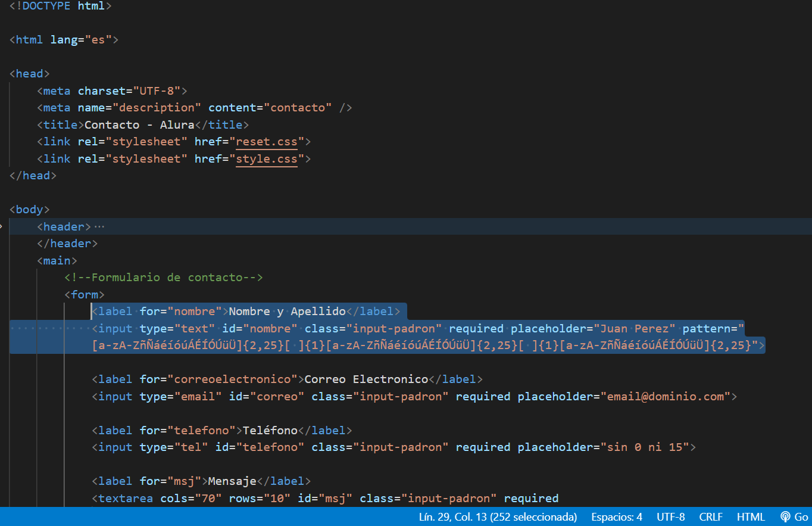Click the closing header tag
Image resolution: width=812 pixels, height=526 pixels.
[67, 244]
